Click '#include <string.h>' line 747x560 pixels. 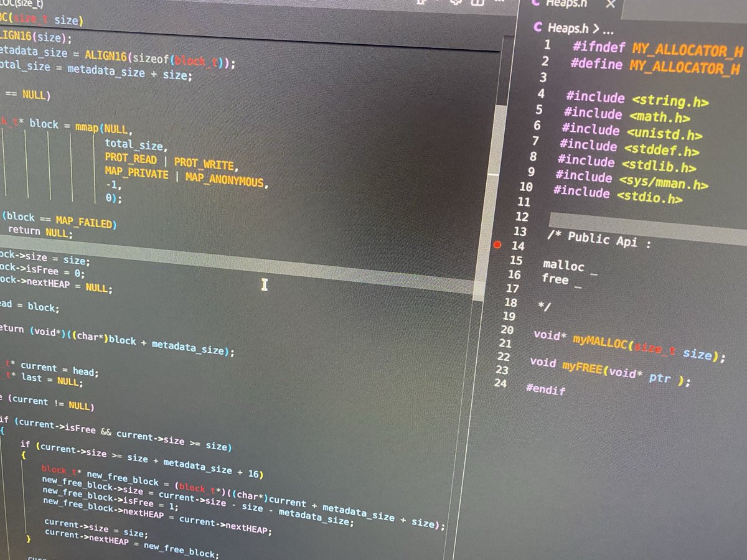637,100
